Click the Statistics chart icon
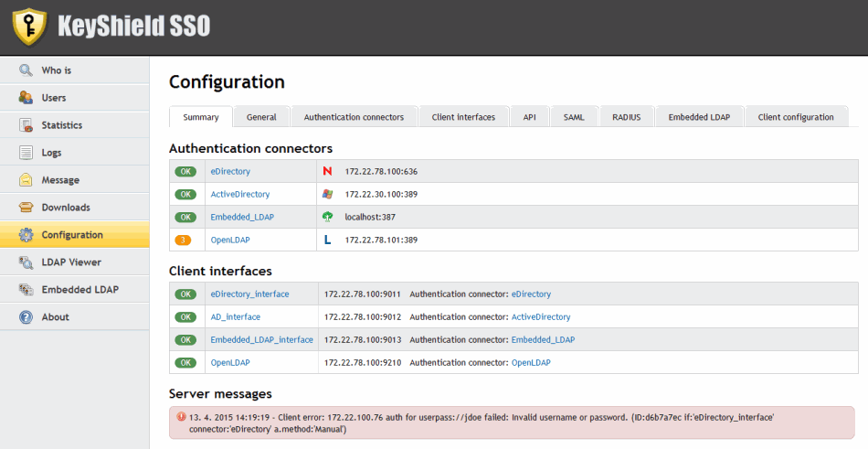 (26, 125)
